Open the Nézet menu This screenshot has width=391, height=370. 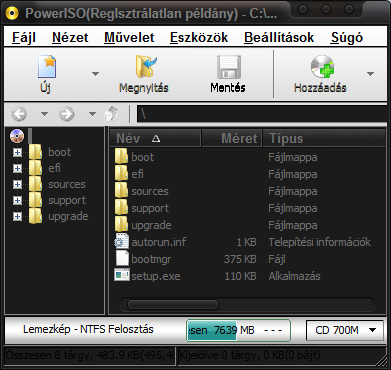pos(70,37)
